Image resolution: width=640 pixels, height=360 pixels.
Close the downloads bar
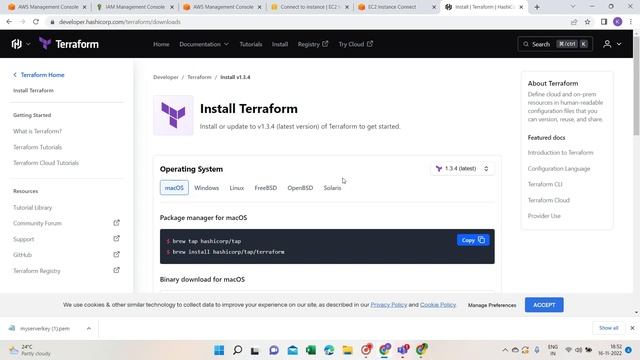[632, 328]
